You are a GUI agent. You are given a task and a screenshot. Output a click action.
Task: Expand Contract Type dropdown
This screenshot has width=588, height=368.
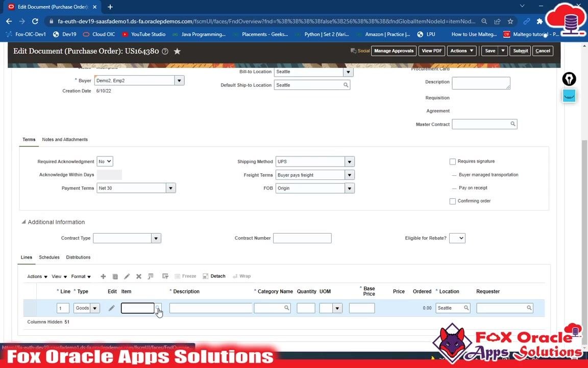click(156, 238)
